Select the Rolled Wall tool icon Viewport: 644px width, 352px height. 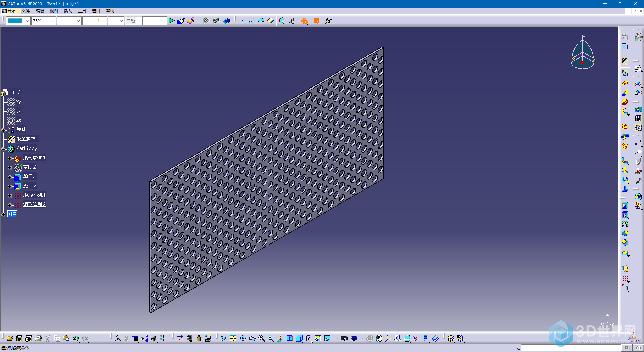tap(625, 146)
